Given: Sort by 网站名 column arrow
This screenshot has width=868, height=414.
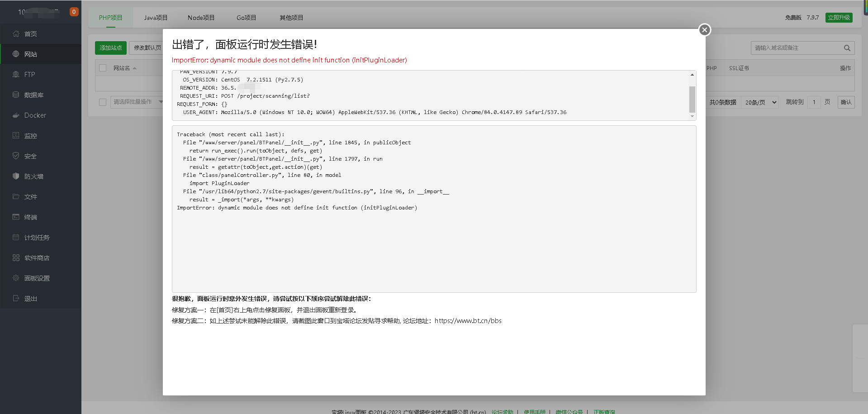Looking at the screenshot, I should click(x=135, y=68).
